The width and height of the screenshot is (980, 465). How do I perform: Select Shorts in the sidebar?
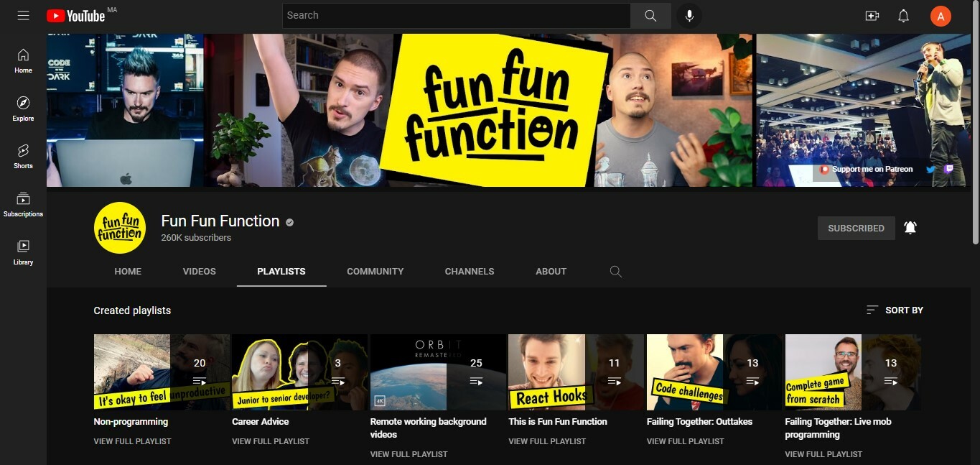tap(22, 157)
